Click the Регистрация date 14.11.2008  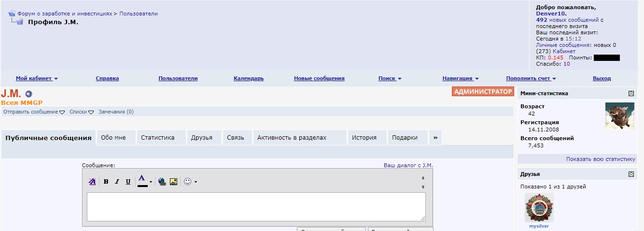[543, 130]
